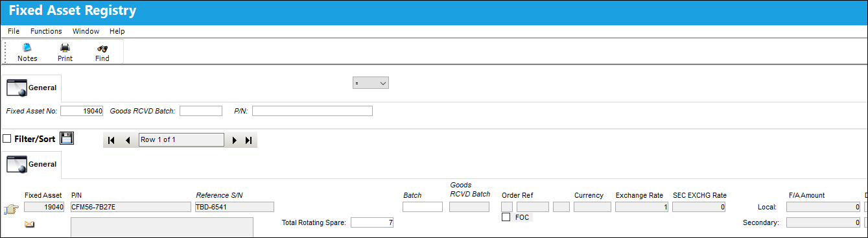The image size is (868, 238).
Task: Click the save filter floppy disk icon
Action: pyautogui.click(x=66, y=138)
